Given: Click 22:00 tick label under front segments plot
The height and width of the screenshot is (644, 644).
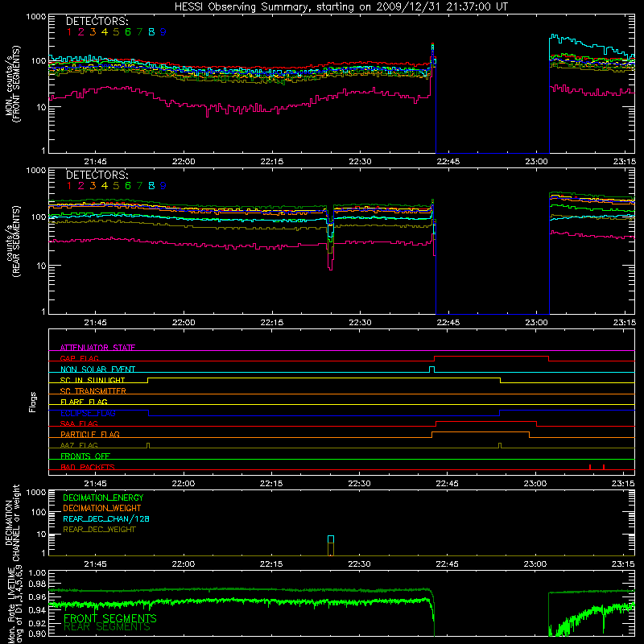Looking at the screenshot, I should click(x=184, y=162).
